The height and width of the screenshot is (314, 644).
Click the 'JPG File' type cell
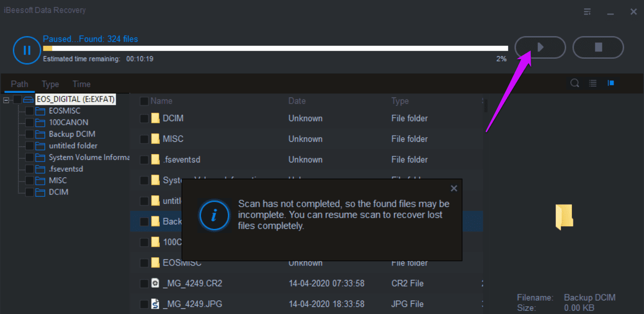point(407,304)
